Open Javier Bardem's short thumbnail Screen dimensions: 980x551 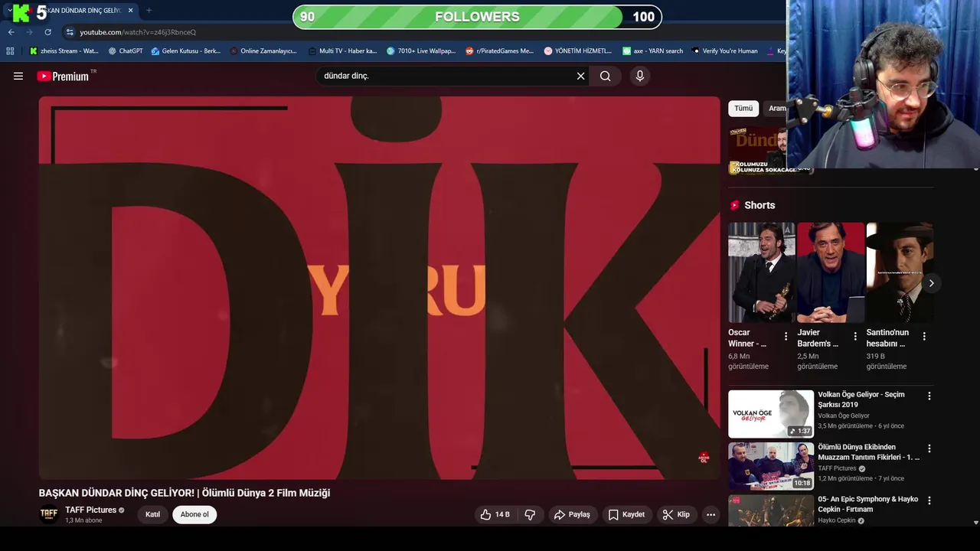point(831,272)
